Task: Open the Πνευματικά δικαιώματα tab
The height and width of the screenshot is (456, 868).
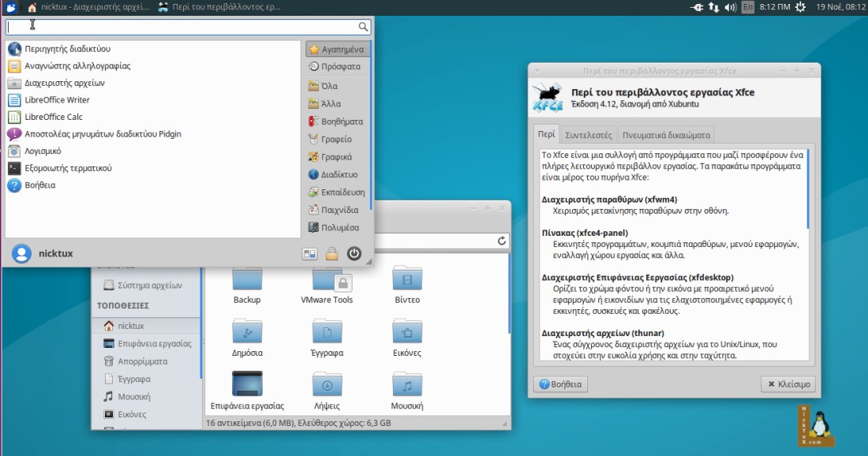Action: [x=665, y=134]
